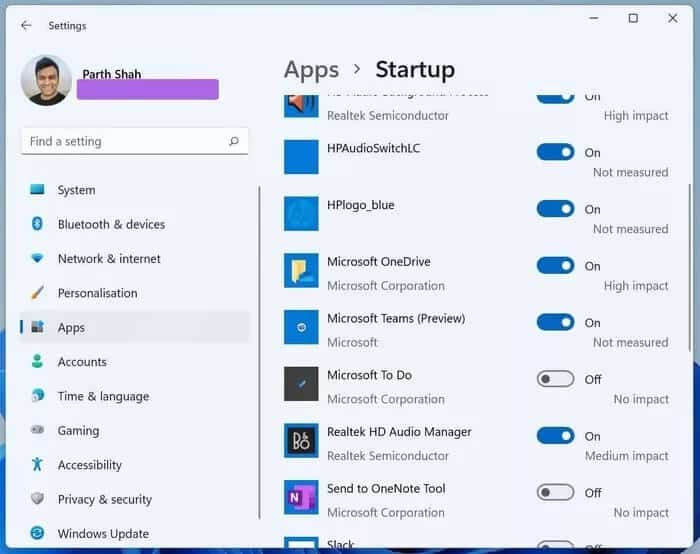The width and height of the screenshot is (700, 554).
Task: Turn off HPlogo_blue startup toggle
Action: point(555,209)
